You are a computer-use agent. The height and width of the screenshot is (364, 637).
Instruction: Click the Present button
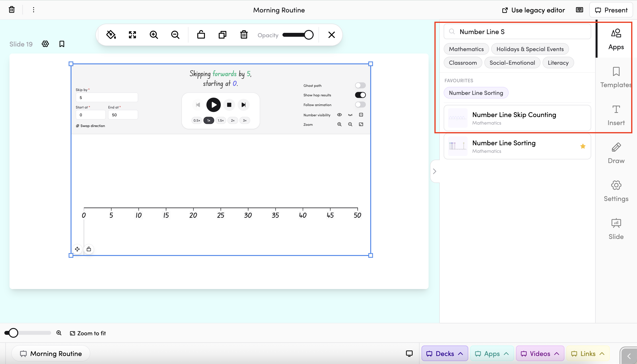611,10
